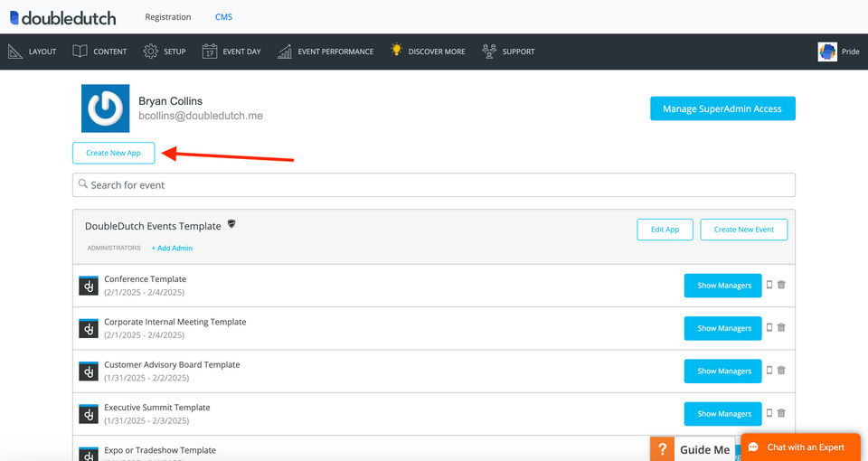Click the DoubleDutch Events Template heading
Viewport: 868px width, 461px height.
(153, 226)
